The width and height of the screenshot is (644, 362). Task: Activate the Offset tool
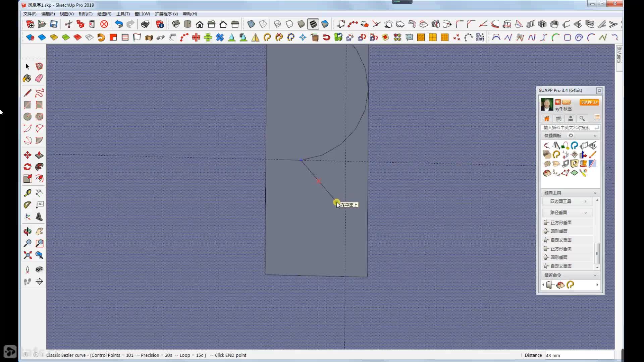[39, 179]
